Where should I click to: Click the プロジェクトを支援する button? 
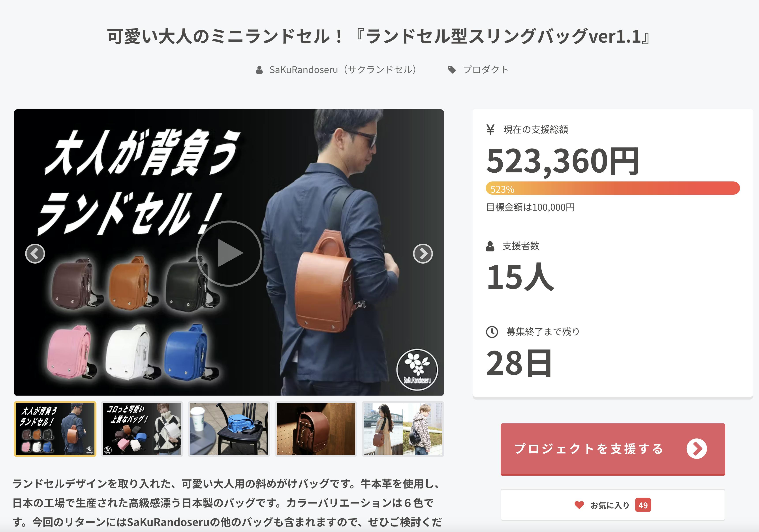tap(612, 449)
